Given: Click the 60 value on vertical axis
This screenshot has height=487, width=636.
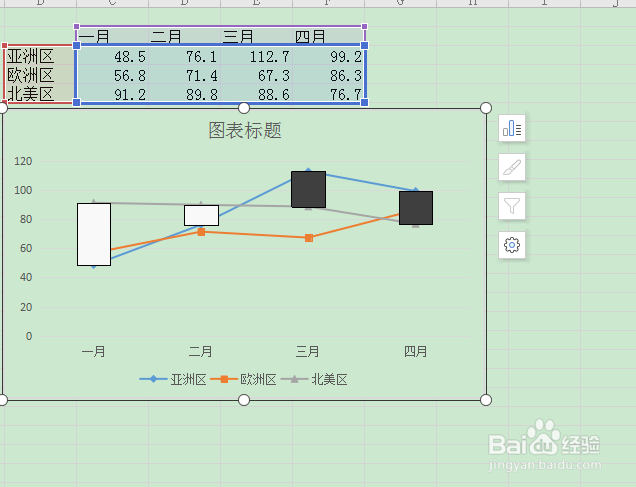Looking at the screenshot, I should 26,248.
